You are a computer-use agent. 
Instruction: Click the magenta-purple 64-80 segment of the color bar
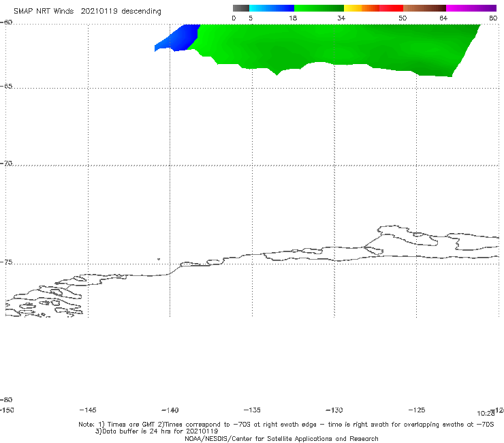tap(471, 8)
